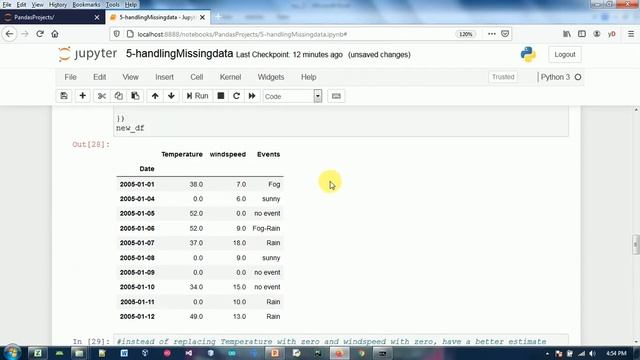The image size is (640, 360).
Task: Open the Firefox hamburger menu
Action: (631, 34)
